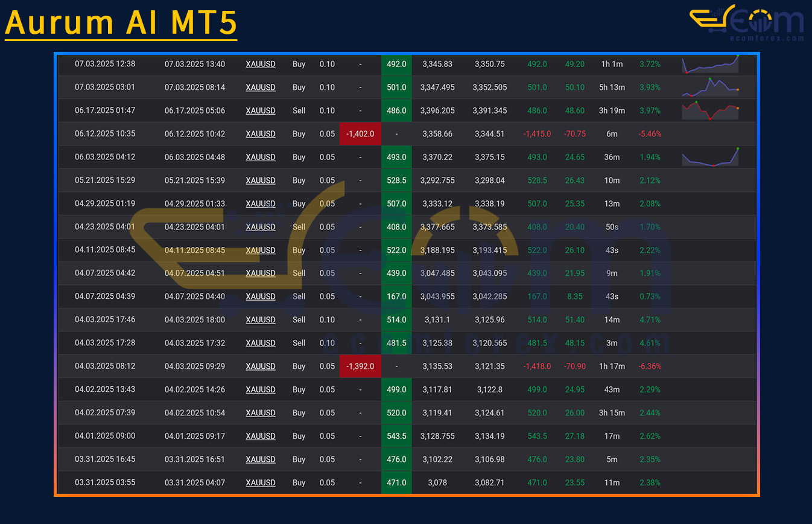
Task: Click duration 5h 13m
Action: [x=612, y=88]
